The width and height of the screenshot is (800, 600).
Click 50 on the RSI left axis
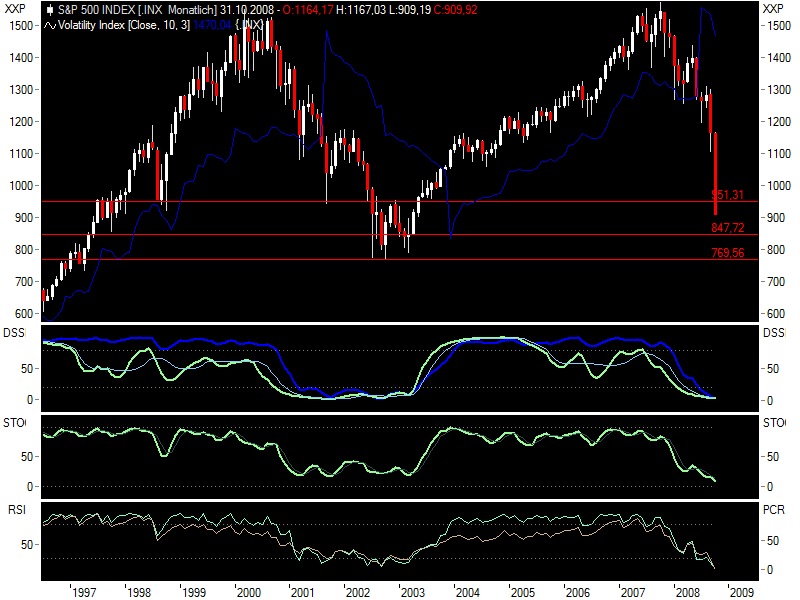27,545
